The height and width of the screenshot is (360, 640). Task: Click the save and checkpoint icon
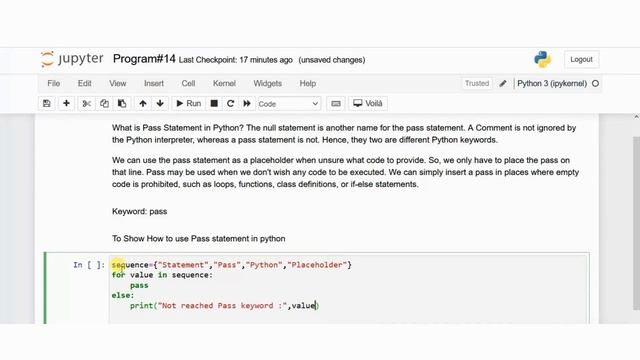[x=47, y=104]
